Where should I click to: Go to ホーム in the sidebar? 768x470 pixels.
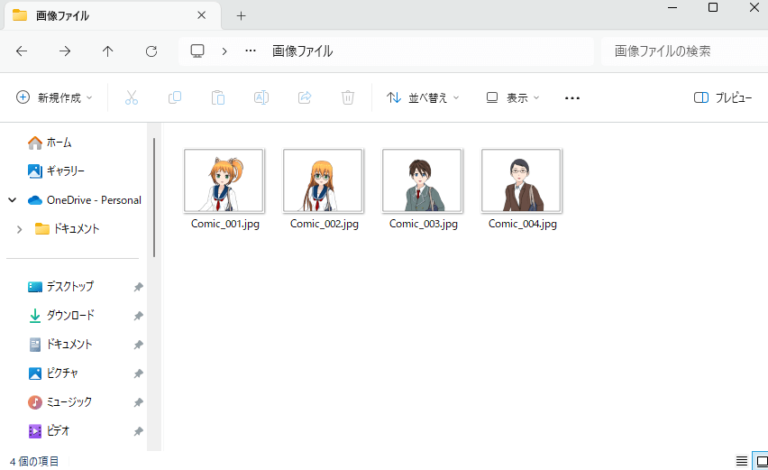[x=58, y=142]
